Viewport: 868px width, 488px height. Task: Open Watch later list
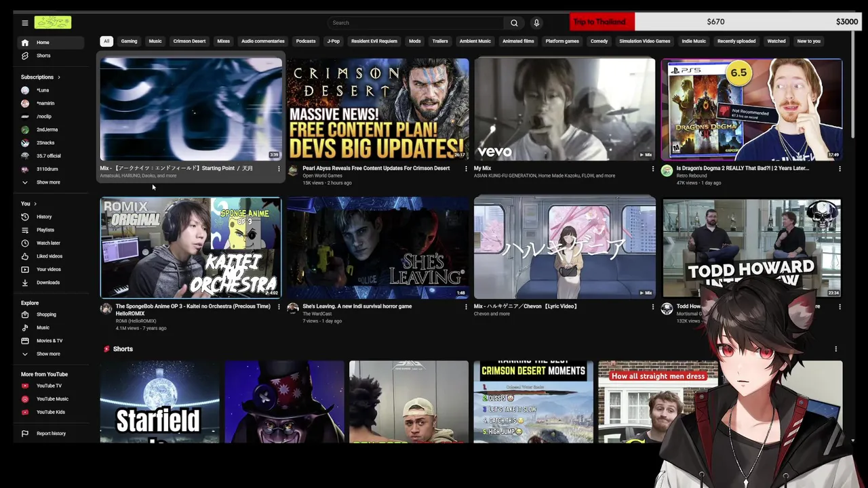coord(51,243)
